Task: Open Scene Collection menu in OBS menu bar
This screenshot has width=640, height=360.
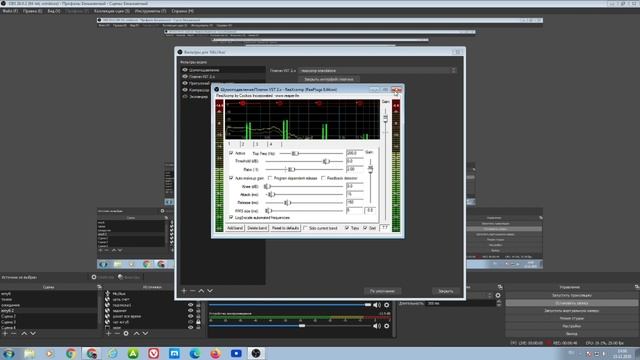Action: (x=112, y=11)
